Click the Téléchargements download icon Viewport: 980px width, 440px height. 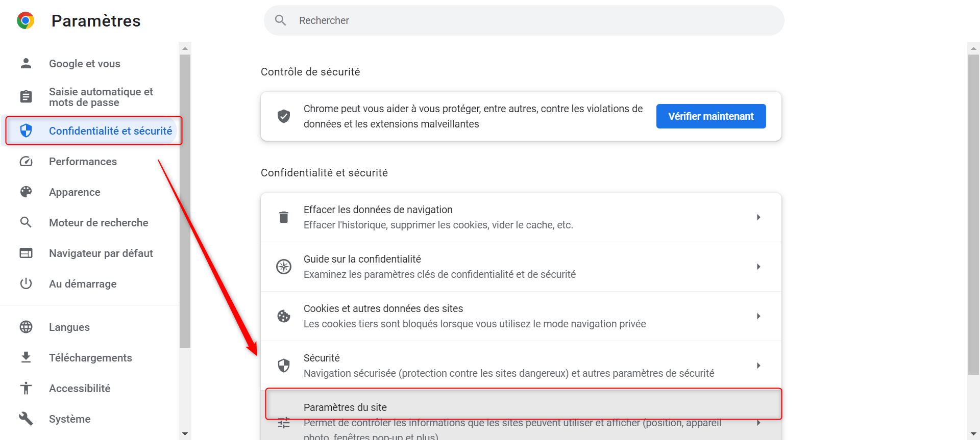point(26,358)
